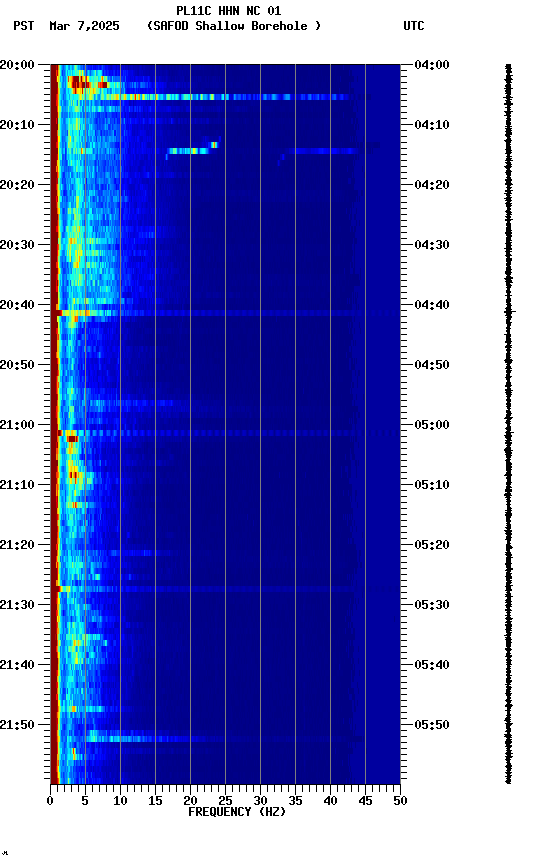Click the frequency axis value '10'
This screenshot has height=864, width=552.
[120, 801]
